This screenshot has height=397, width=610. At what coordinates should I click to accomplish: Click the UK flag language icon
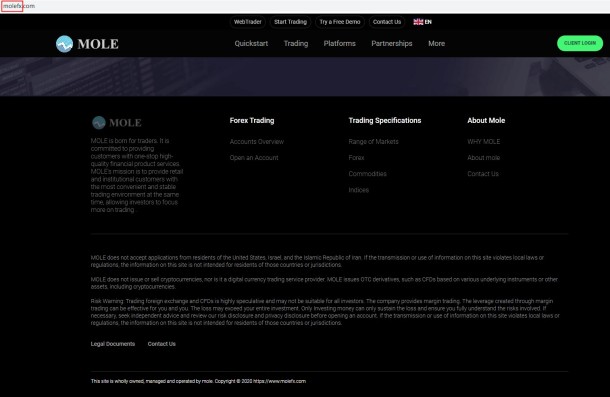(418, 22)
